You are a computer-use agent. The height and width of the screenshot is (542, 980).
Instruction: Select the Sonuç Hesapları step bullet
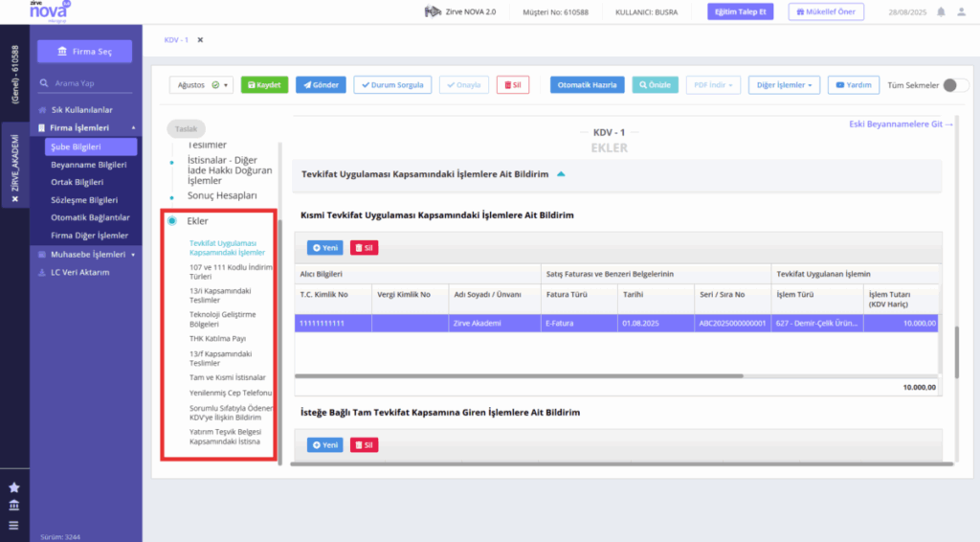coord(172,197)
